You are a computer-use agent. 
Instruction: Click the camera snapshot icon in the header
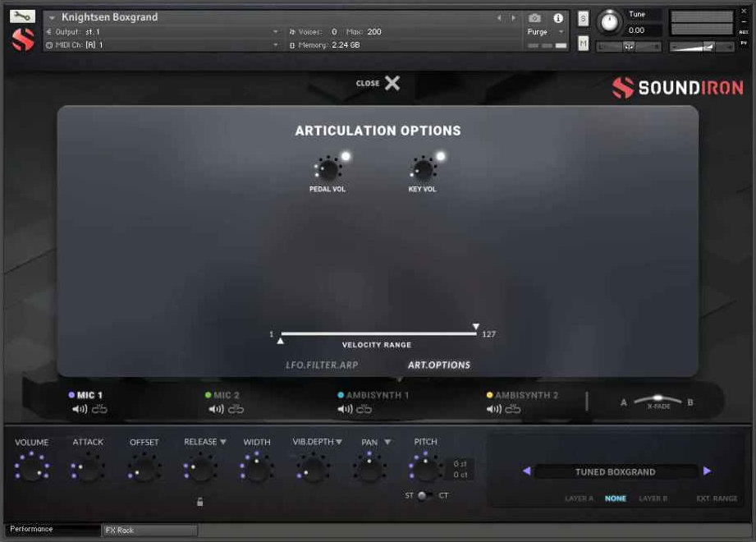pos(534,19)
